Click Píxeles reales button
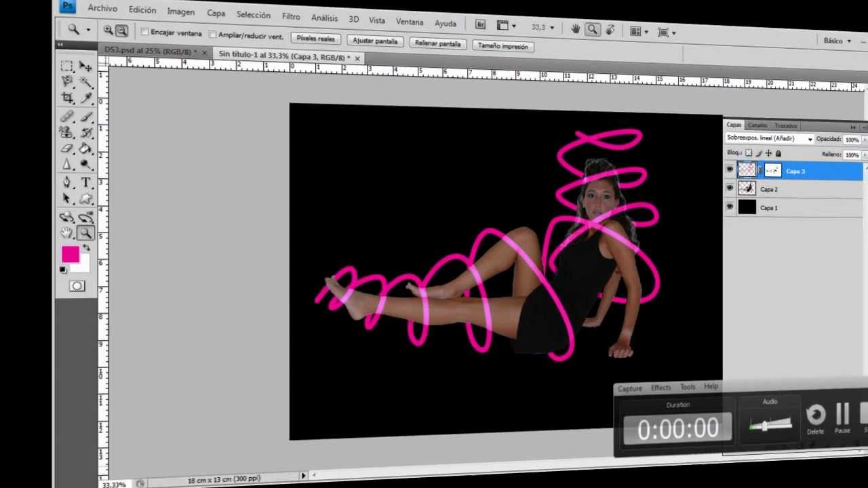The width and height of the screenshot is (868, 488). tap(315, 38)
